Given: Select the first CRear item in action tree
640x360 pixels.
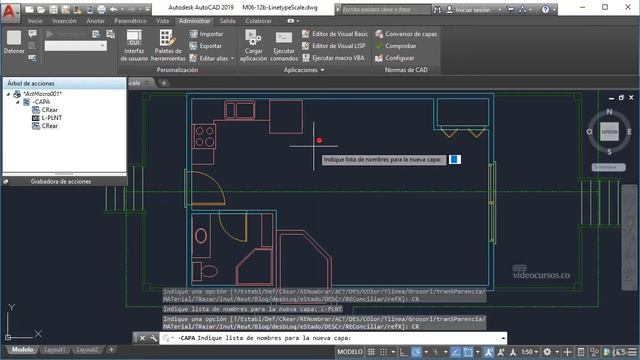Looking at the screenshot, I should pyautogui.click(x=45, y=110).
